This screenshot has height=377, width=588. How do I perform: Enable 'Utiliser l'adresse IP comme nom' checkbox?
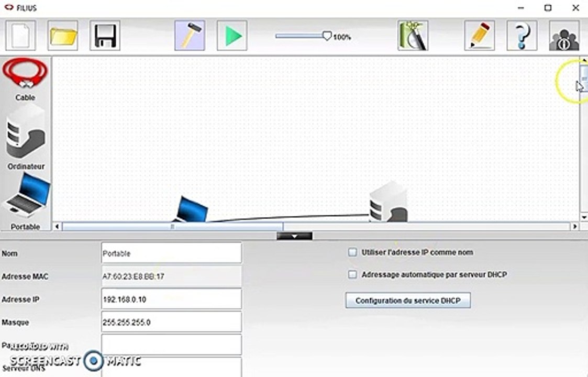(352, 252)
